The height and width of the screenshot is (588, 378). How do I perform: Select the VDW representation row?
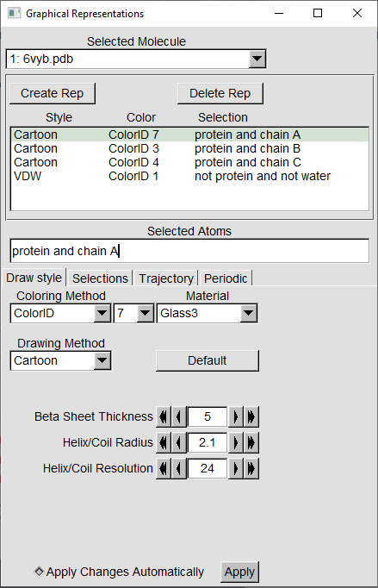(189, 176)
